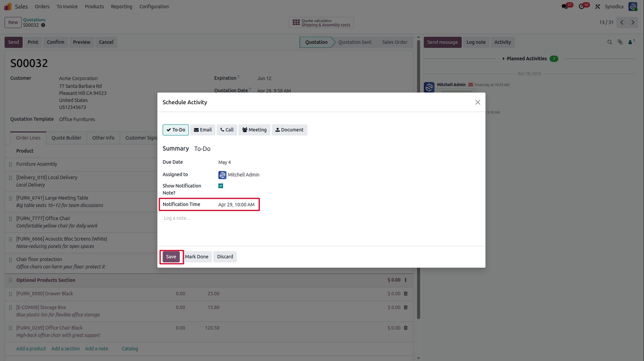Image resolution: width=644 pixels, height=361 pixels.
Task: Open the activities clock icon in top bar
Action: (x=581, y=7)
